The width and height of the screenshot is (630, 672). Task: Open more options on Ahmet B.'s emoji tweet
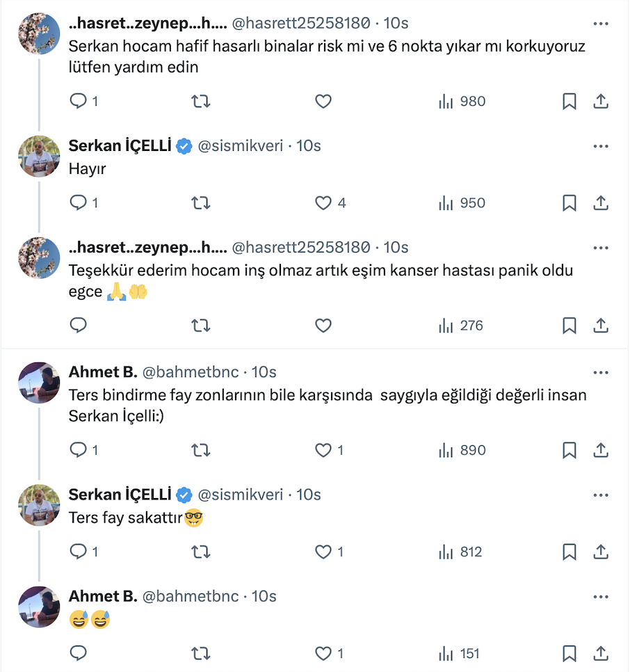tap(600, 597)
